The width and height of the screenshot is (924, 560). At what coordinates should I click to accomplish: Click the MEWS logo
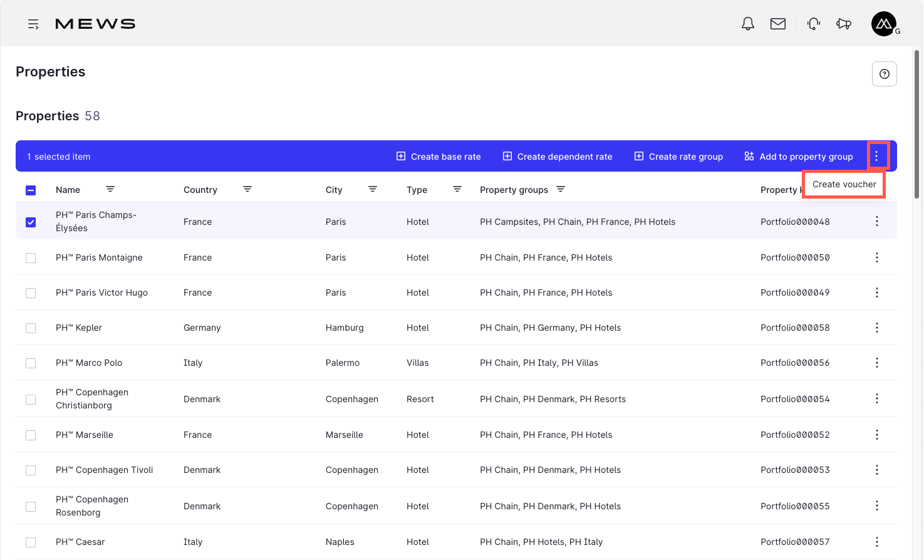point(95,24)
